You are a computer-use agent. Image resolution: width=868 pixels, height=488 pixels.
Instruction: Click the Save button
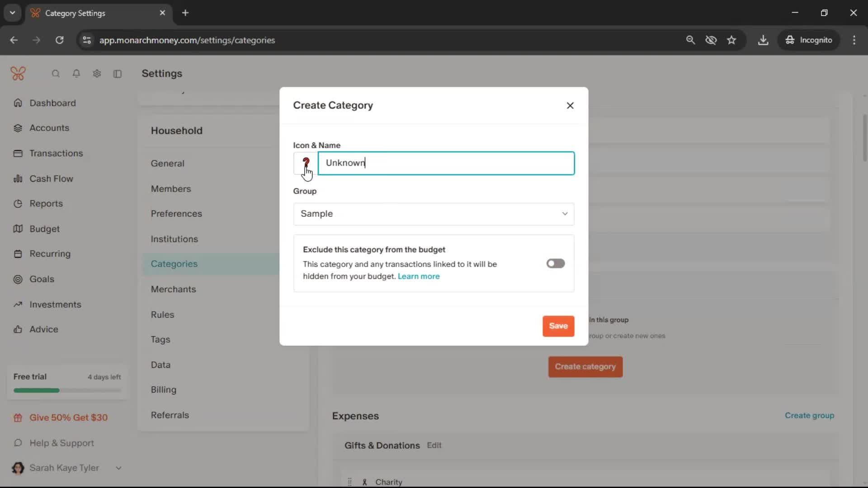coord(558,326)
